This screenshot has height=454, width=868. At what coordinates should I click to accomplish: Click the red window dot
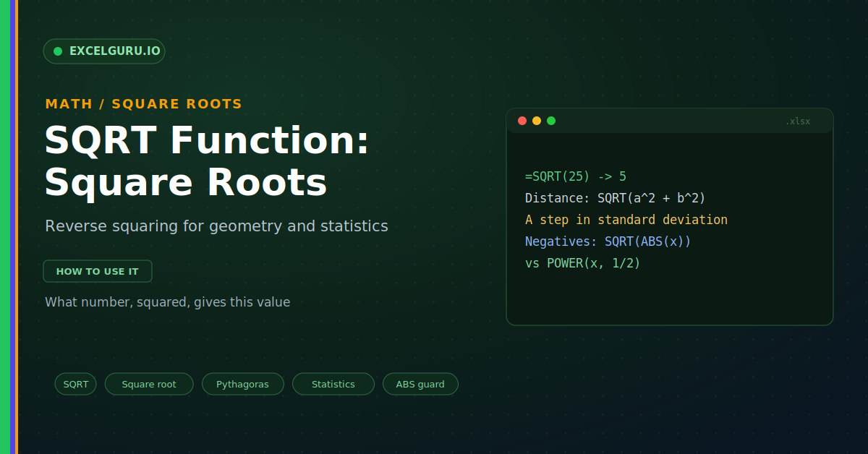tap(522, 121)
